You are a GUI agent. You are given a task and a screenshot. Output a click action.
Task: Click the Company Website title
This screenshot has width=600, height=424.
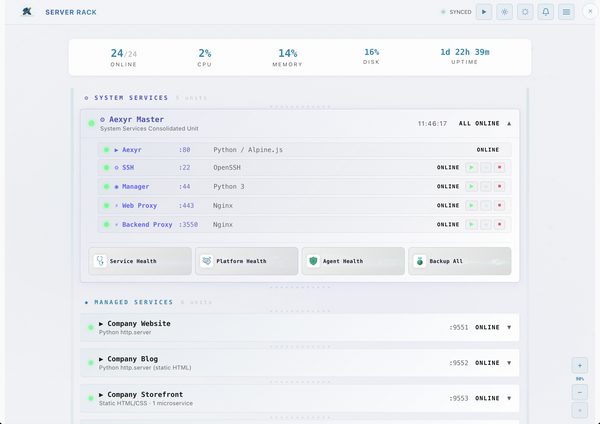click(139, 323)
